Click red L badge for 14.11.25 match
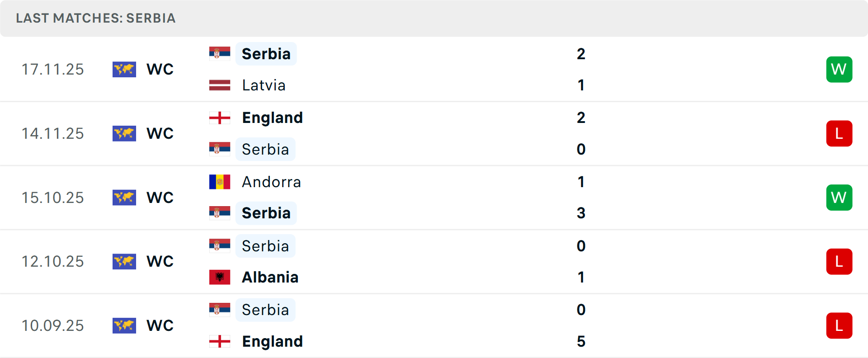This screenshot has height=358, width=868. [x=839, y=133]
